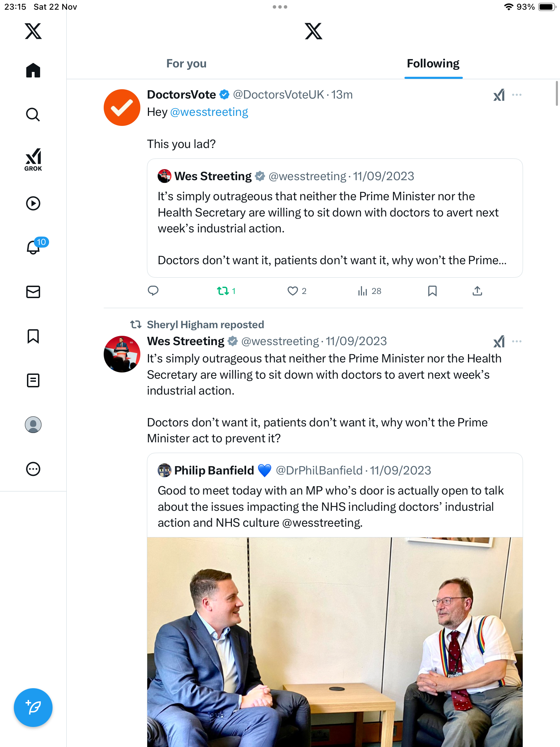560x747 pixels.
Task: Open the @wesstreeting mention link
Action: coord(209,112)
